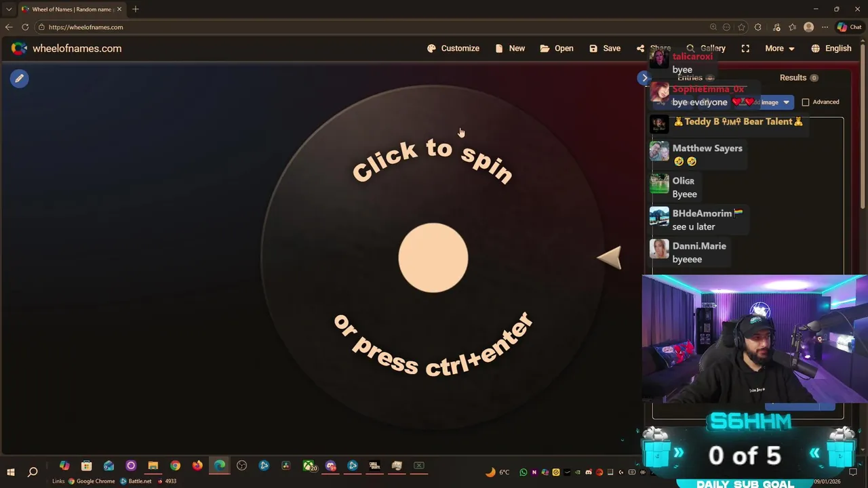Click the center hub to spin wheel
Viewport: 868px width, 488px height.
433,258
